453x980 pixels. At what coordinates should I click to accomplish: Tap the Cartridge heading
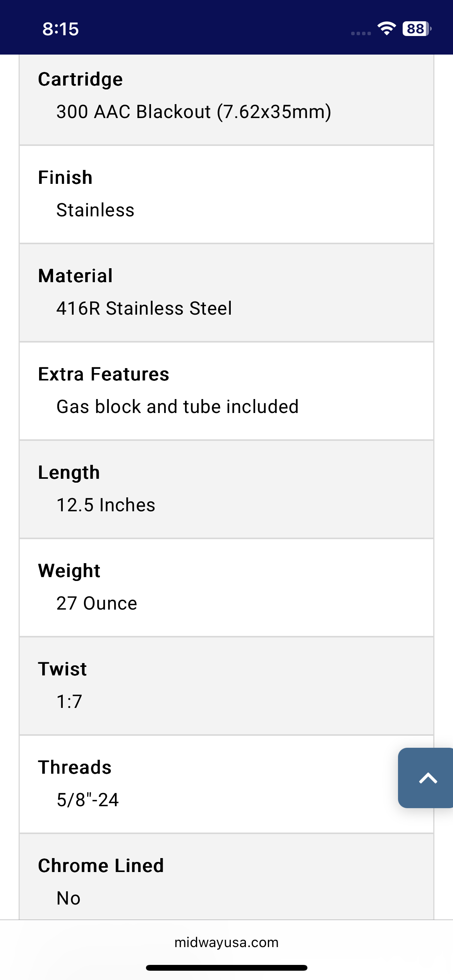(81, 79)
